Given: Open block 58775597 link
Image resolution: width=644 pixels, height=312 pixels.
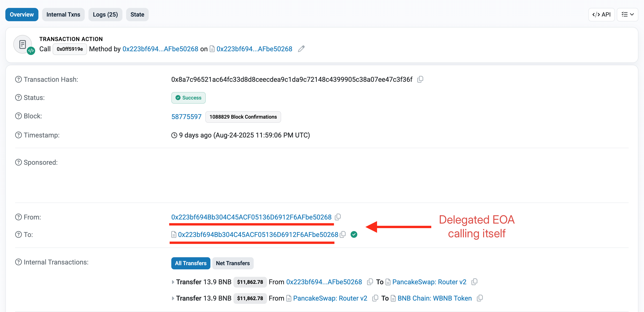Looking at the screenshot, I should click(186, 117).
